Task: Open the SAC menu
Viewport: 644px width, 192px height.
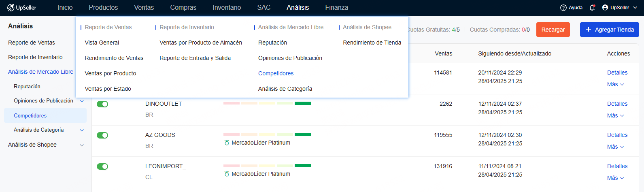Action: (x=264, y=7)
